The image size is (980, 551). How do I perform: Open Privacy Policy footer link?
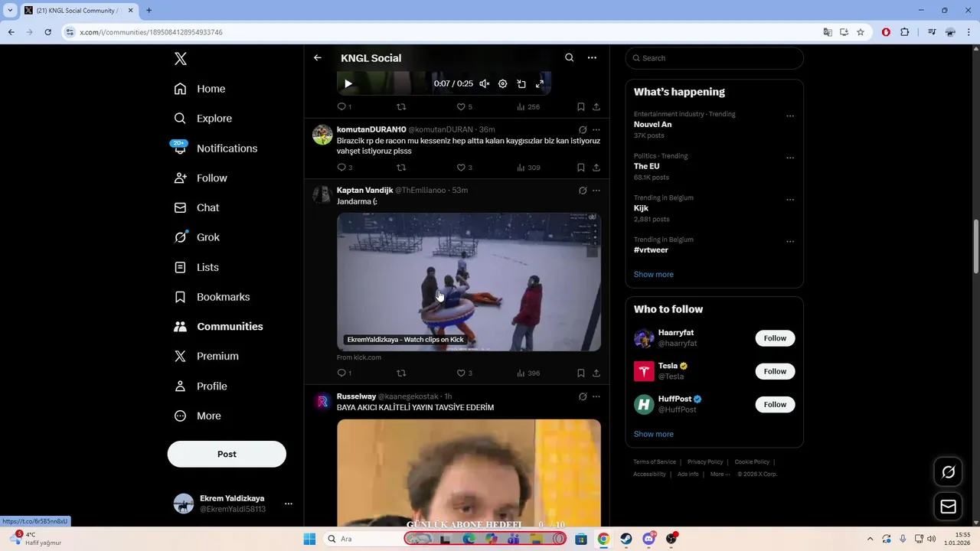pyautogui.click(x=705, y=462)
